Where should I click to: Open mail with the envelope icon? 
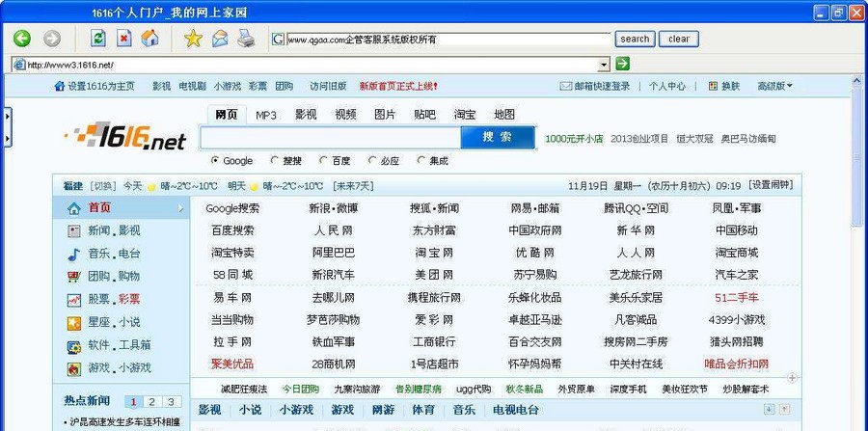(x=220, y=39)
